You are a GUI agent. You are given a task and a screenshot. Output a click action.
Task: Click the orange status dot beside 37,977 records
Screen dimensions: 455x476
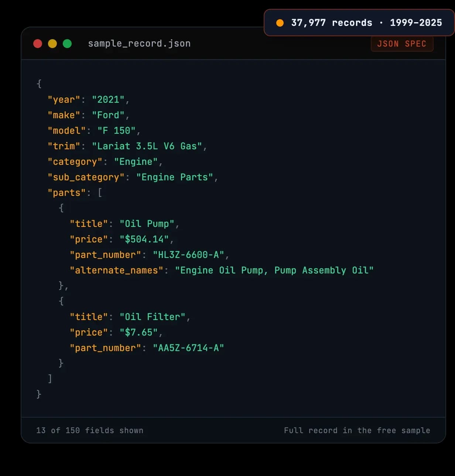[x=280, y=23]
